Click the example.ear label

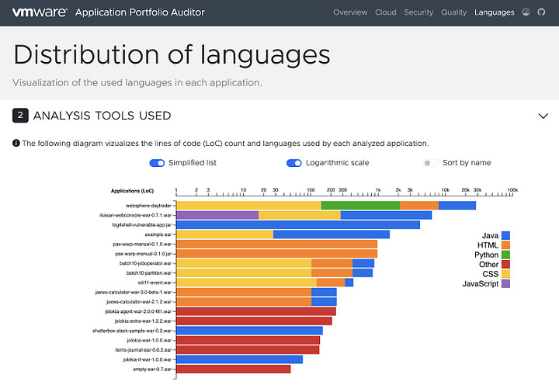pos(158,234)
